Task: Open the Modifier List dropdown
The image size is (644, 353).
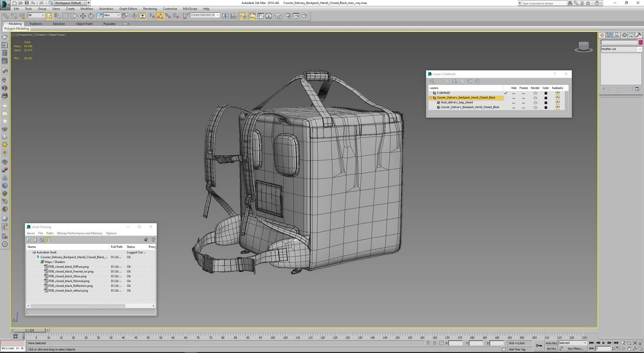Action: click(x=621, y=49)
